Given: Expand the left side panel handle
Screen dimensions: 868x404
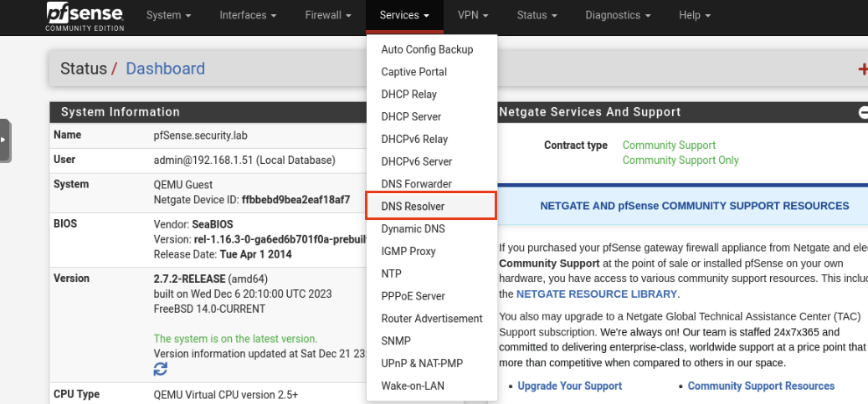Looking at the screenshot, I should point(5,141).
